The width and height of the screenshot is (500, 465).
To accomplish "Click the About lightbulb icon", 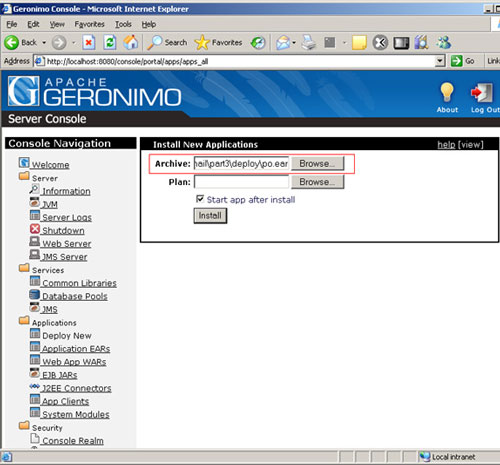I will coord(447,92).
